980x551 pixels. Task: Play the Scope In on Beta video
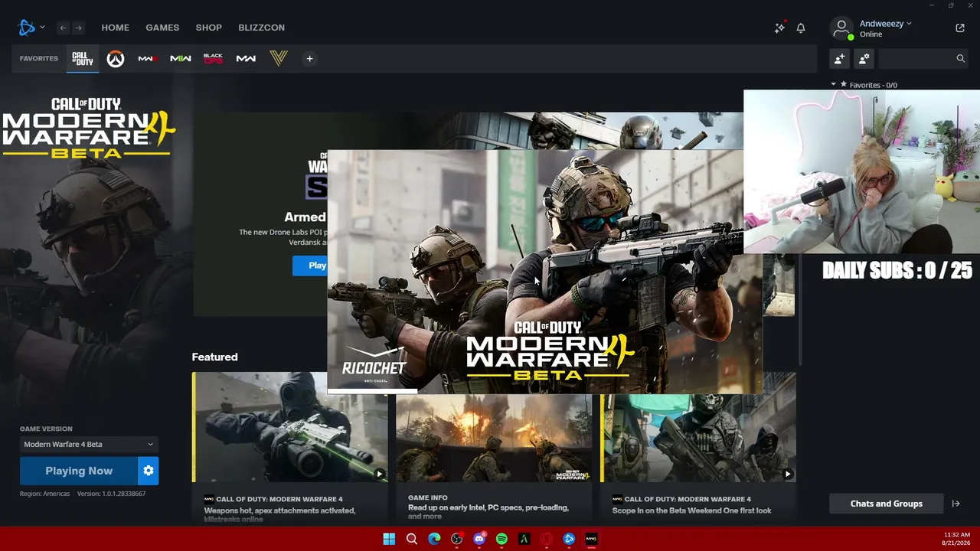(x=787, y=474)
